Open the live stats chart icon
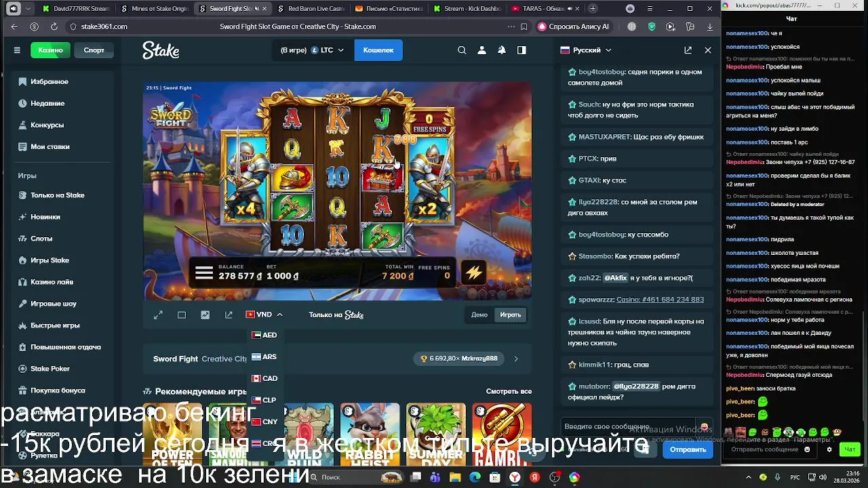The height and width of the screenshot is (488, 868). [205, 314]
